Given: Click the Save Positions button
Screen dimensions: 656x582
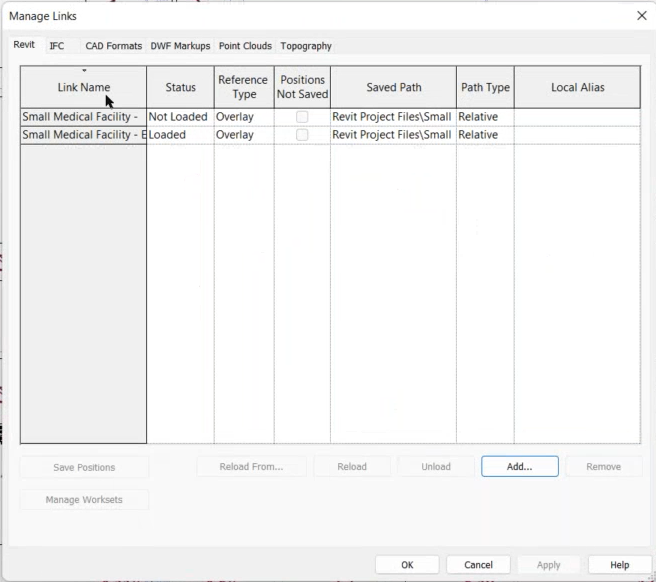Looking at the screenshot, I should click(x=84, y=467).
